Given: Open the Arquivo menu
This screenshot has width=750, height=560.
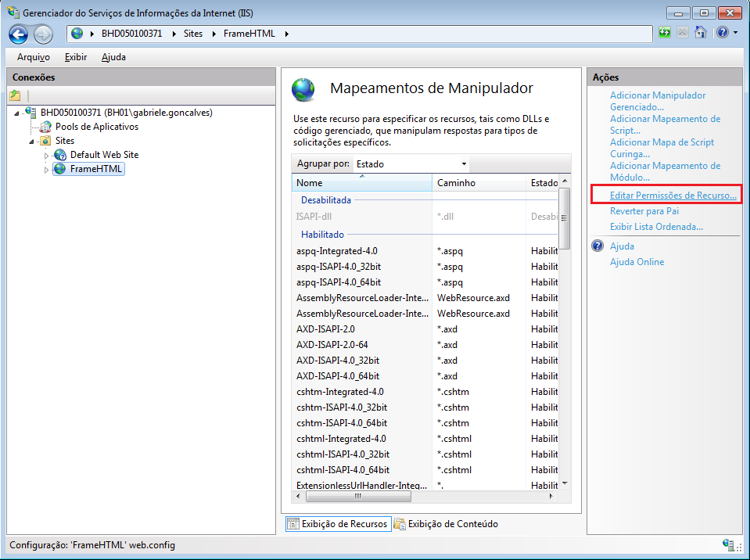Looking at the screenshot, I should coord(34,57).
